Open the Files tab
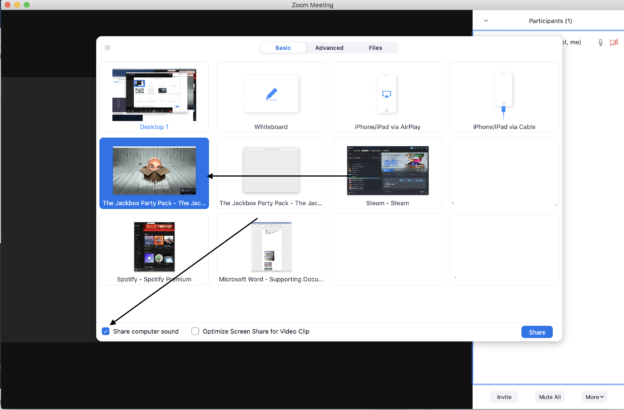The height and width of the screenshot is (410, 624). coord(375,48)
